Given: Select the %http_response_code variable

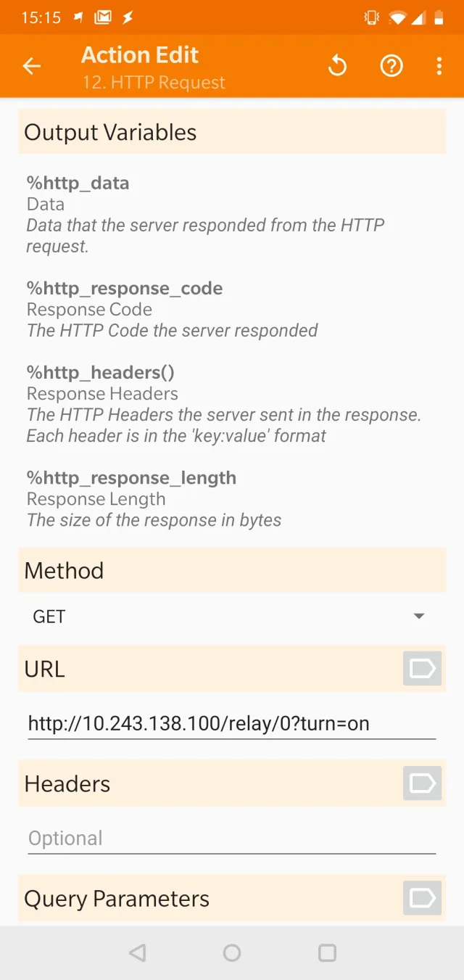Looking at the screenshot, I should [x=125, y=289].
